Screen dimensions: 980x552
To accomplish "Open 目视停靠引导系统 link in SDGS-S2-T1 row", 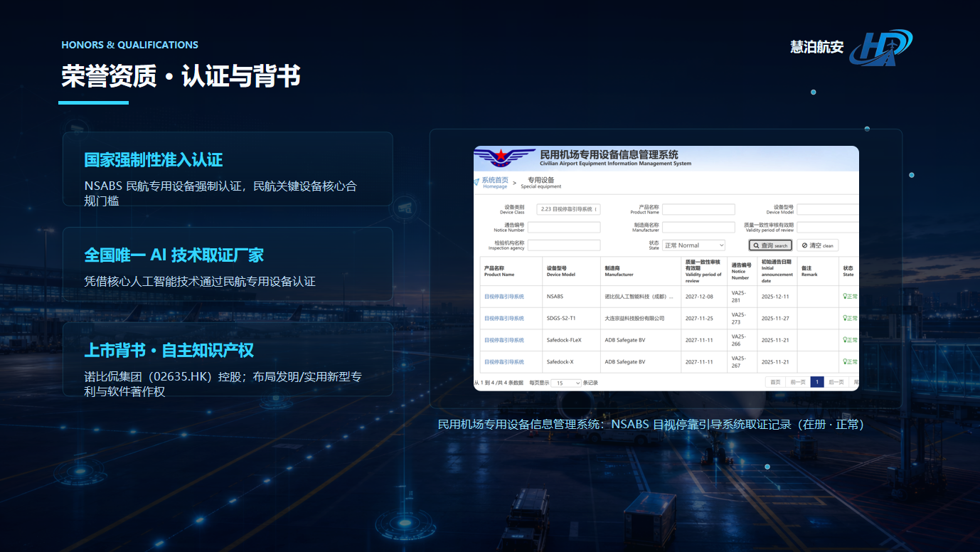I will [x=504, y=318].
